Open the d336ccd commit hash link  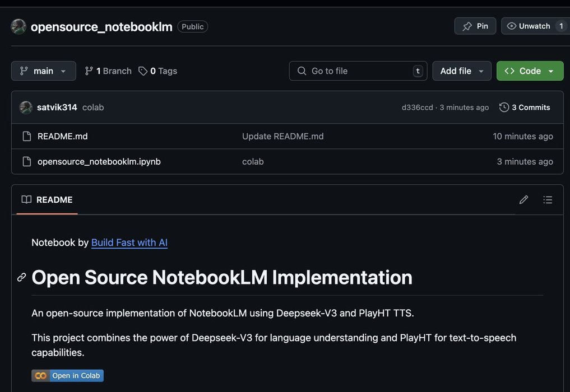(x=417, y=108)
